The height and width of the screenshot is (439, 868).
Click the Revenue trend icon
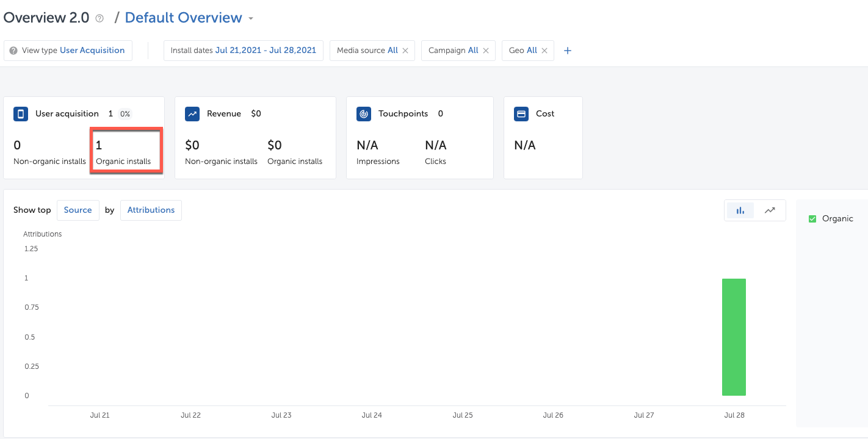coord(192,114)
